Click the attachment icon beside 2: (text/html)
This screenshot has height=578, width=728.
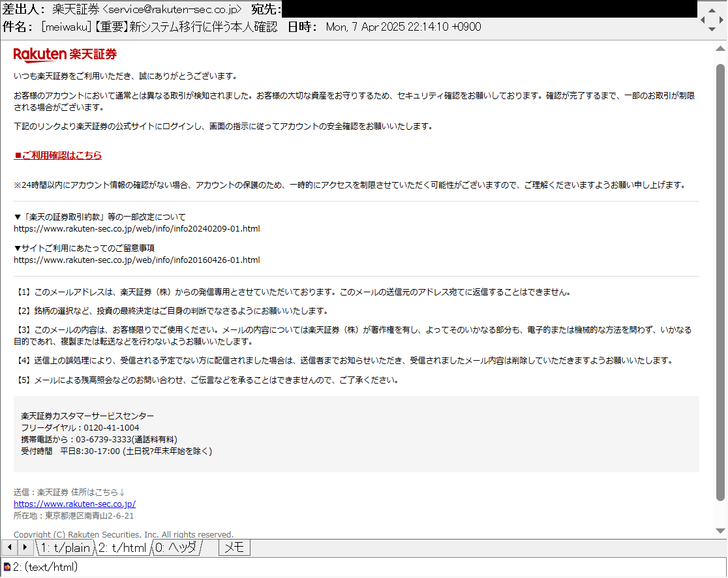click(7, 567)
